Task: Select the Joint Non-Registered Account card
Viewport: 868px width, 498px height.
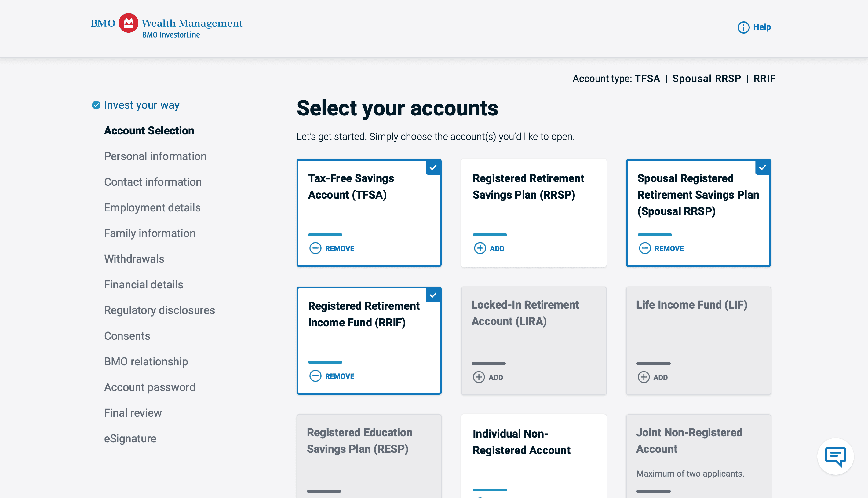Action: [698, 456]
